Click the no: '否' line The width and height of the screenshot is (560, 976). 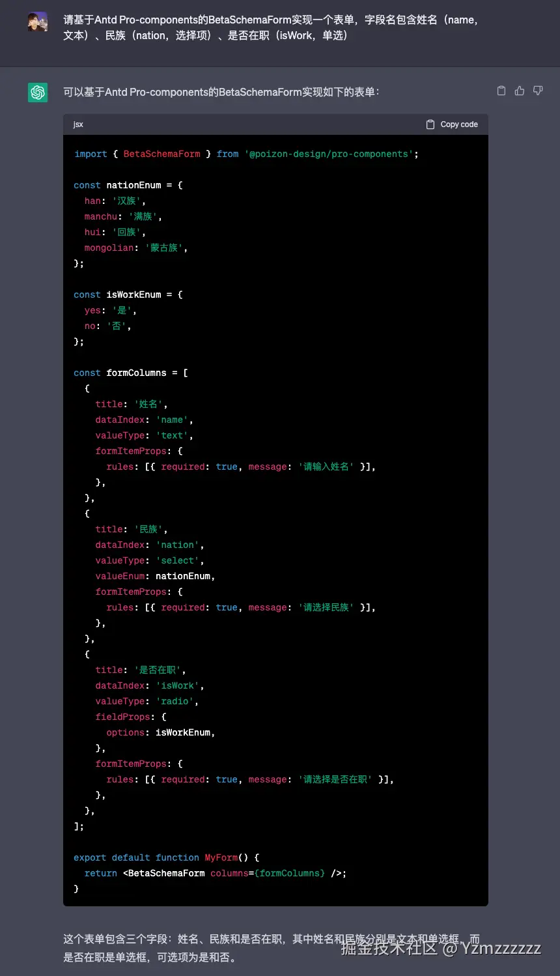pos(107,326)
